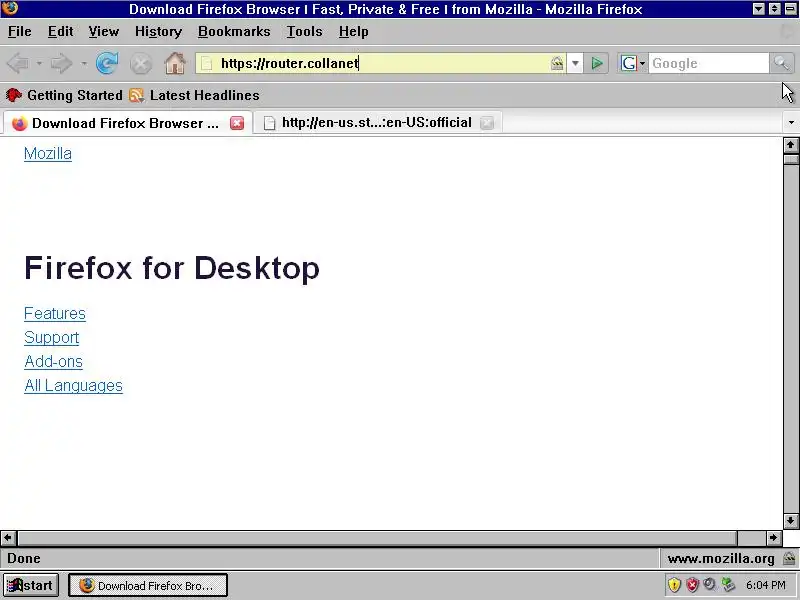This screenshot has width=800, height=600.
Task: Follow the Mozilla link
Action: click(x=48, y=154)
